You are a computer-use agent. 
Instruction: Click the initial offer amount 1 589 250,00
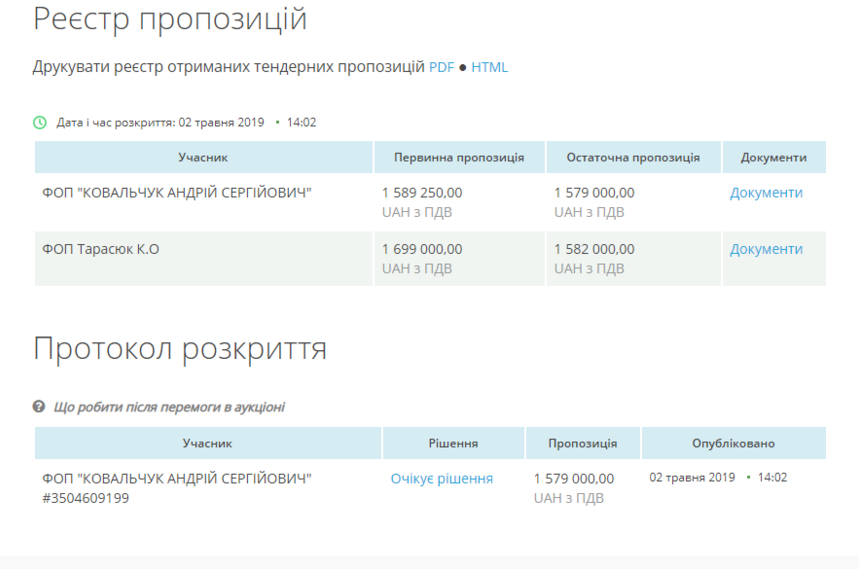(422, 193)
